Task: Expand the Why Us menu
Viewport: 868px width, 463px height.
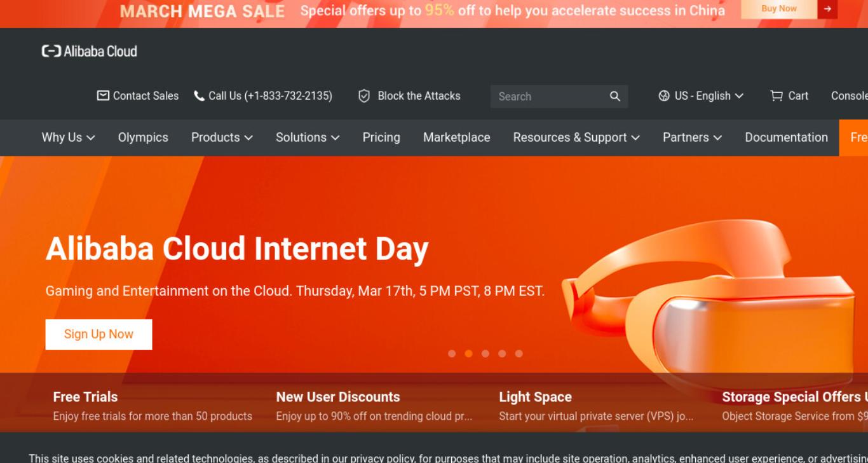Action: pos(69,137)
